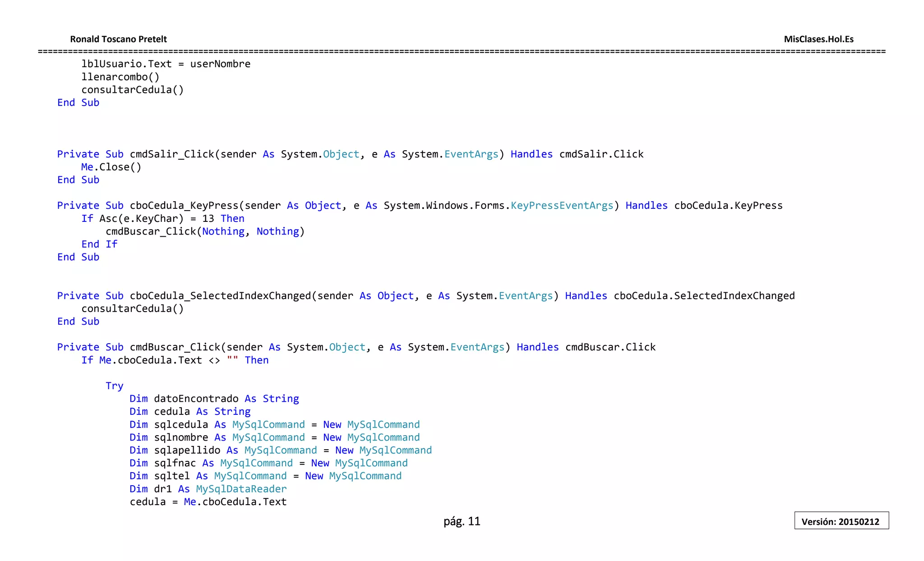Click the MisClases.Hol.Es header link
The image size is (924, 561).
(818, 39)
